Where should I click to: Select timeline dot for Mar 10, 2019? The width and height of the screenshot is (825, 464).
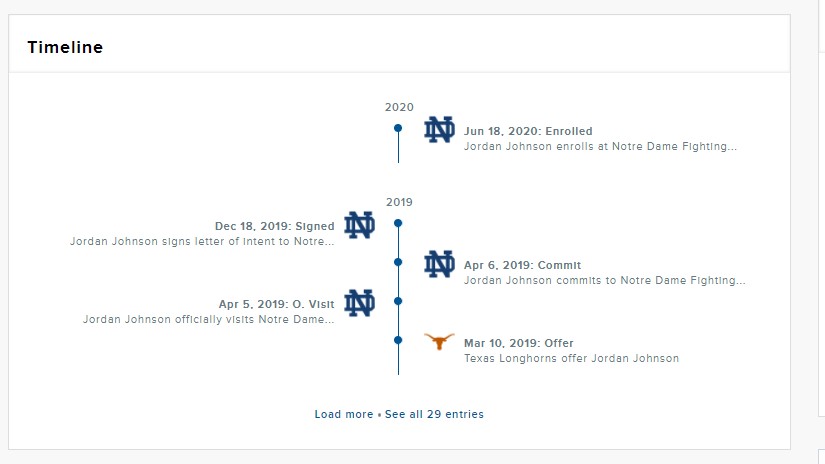click(398, 340)
